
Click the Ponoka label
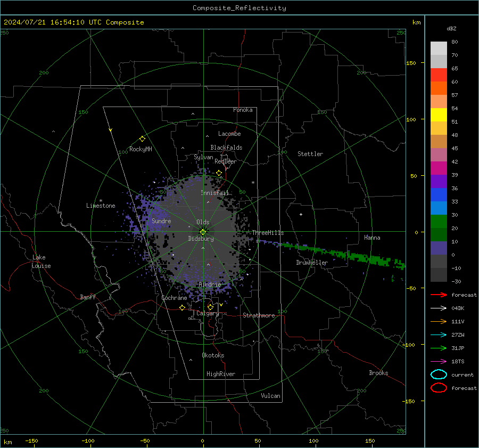tap(243, 110)
